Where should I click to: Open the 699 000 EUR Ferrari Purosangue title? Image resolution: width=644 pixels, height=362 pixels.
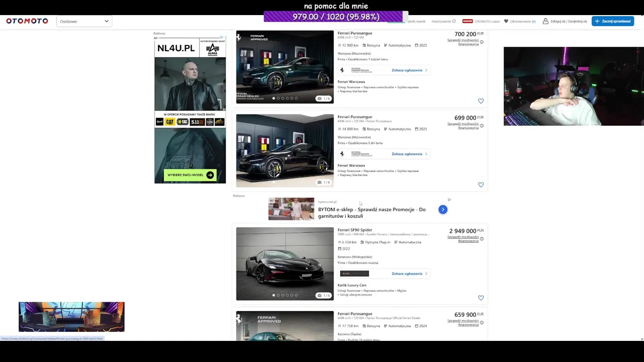coord(355,117)
